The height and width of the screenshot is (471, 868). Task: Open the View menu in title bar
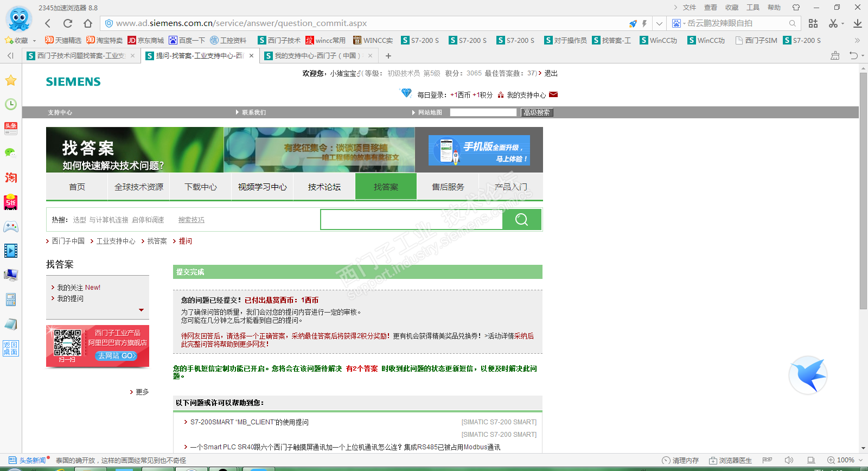click(711, 8)
